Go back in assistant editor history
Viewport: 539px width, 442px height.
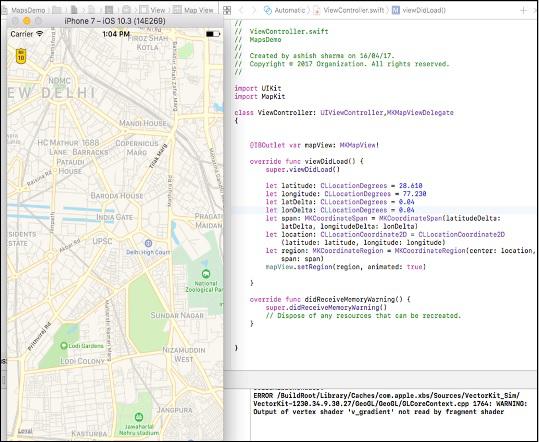tap(241, 10)
